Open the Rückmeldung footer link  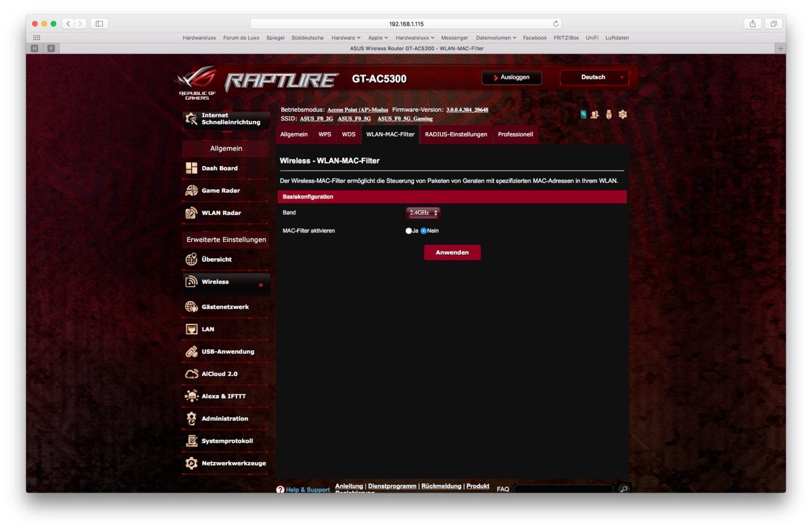click(x=441, y=486)
